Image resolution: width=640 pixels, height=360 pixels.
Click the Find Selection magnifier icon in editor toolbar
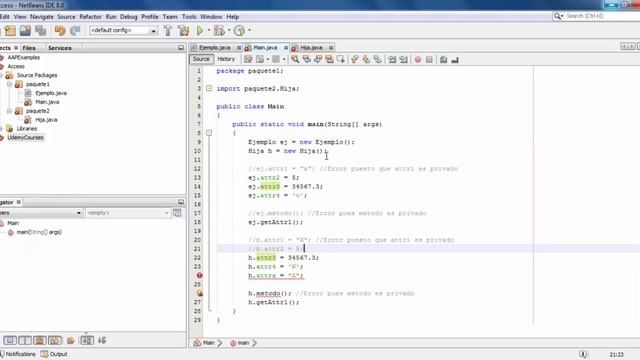pos(295,60)
